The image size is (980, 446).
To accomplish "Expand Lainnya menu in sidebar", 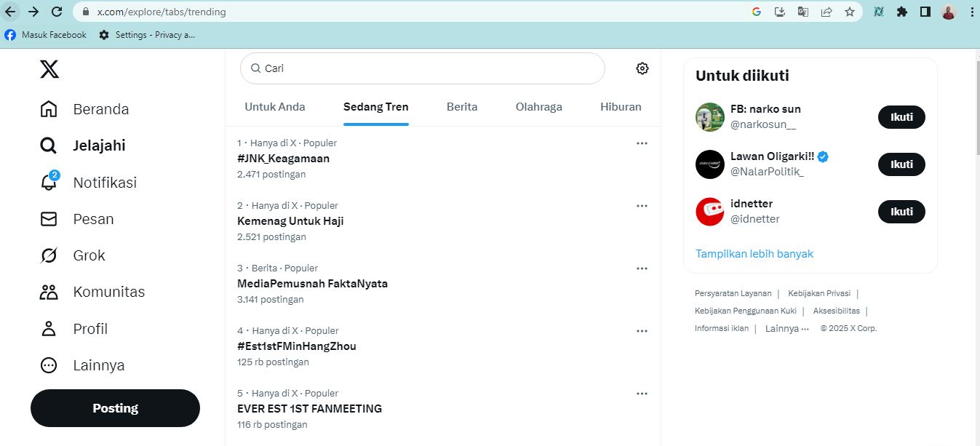I will point(49,365).
